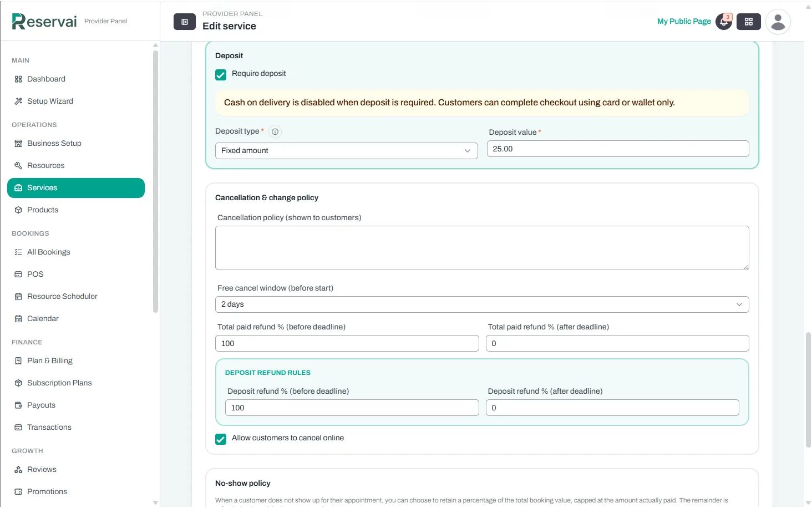Screen dimensions: 812x508
Task: Click the main page scrollbar thumb
Action: pyautogui.click(x=808, y=390)
